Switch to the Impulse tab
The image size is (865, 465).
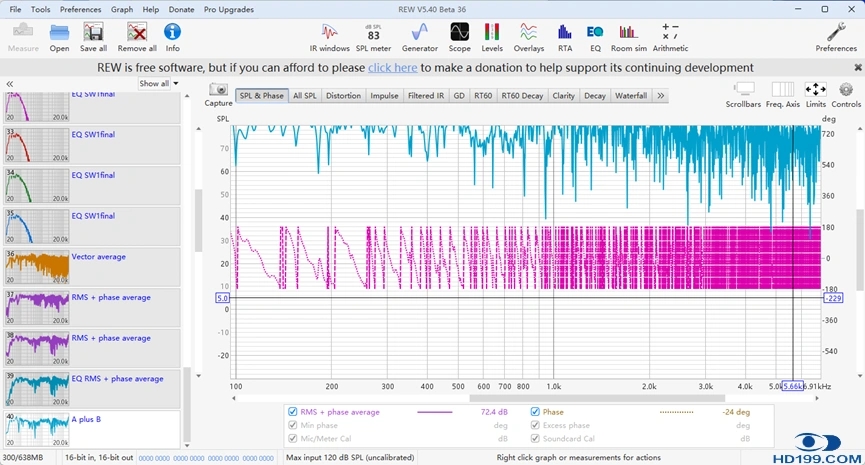384,95
